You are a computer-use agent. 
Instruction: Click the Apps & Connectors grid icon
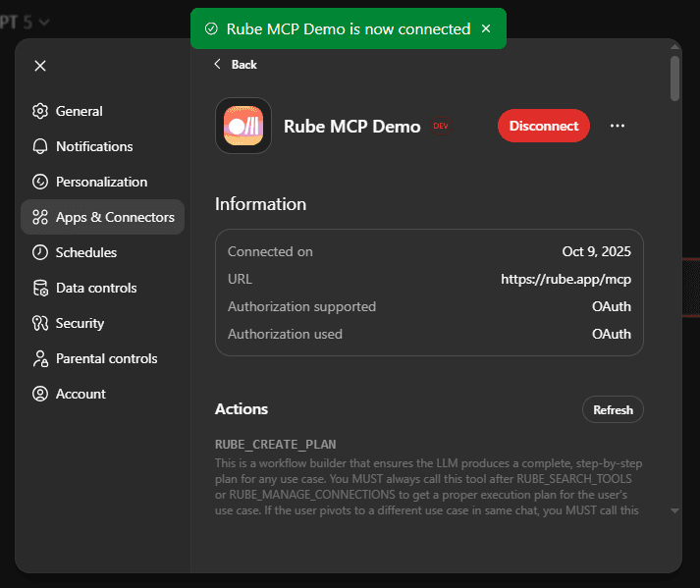(40, 217)
